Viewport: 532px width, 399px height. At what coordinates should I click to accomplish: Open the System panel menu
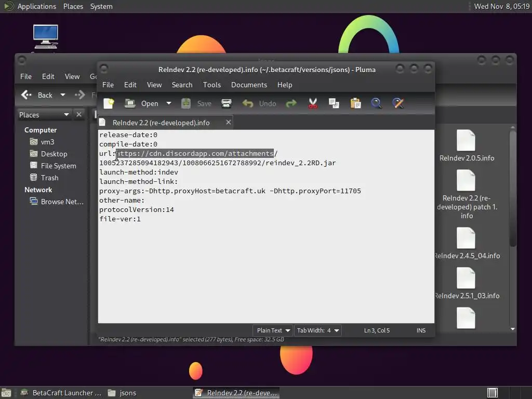pyautogui.click(x=101, y=6)
